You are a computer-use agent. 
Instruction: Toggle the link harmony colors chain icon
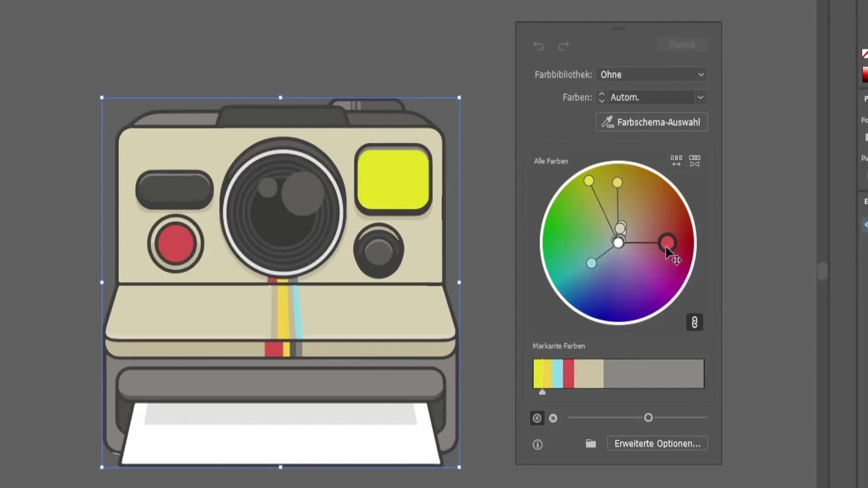pos(694,322)
